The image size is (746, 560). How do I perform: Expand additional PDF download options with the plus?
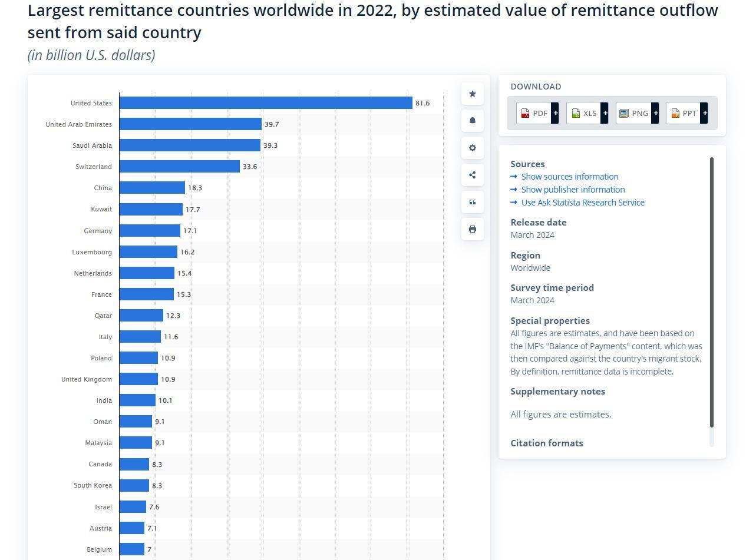(554, 112)
